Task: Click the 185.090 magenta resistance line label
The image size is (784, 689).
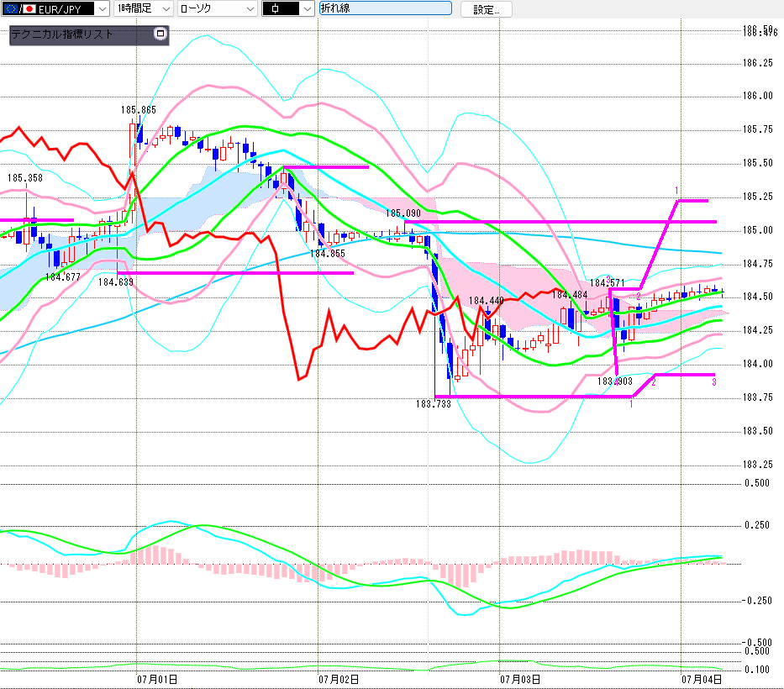Action: tap(403, 213)
